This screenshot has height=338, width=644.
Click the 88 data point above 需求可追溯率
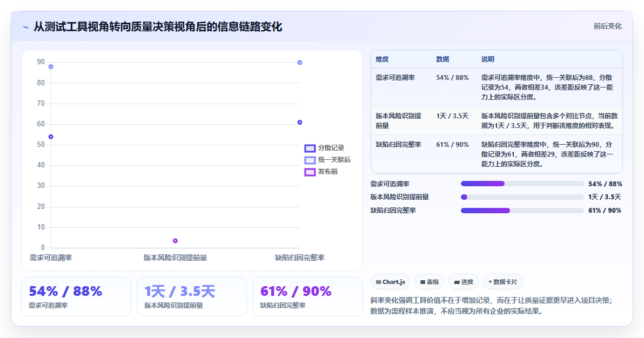[51, 66]
